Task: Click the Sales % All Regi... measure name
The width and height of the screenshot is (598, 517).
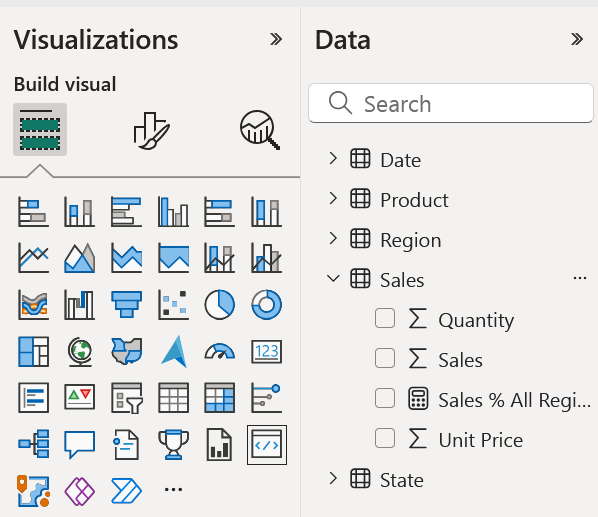Action: [x=514, y=400]
